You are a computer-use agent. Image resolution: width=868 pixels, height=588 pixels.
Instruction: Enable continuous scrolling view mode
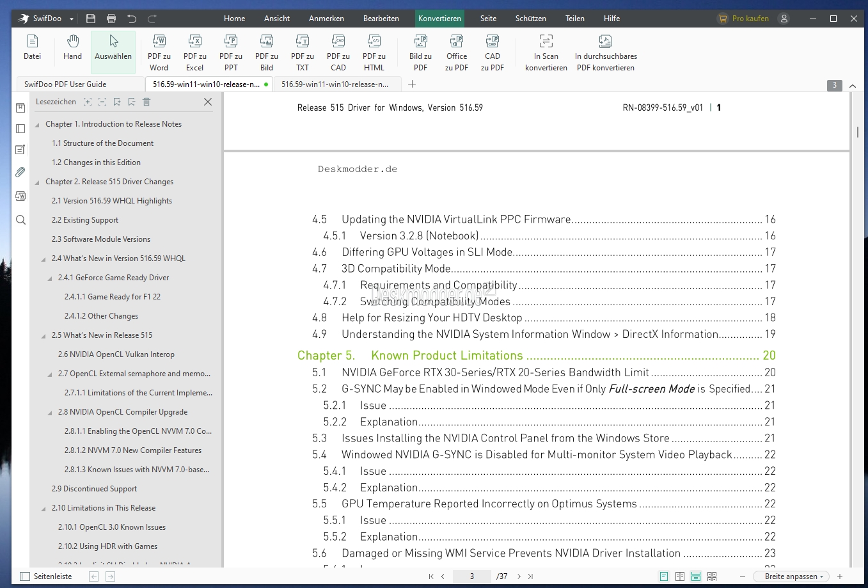click(696, 576)
